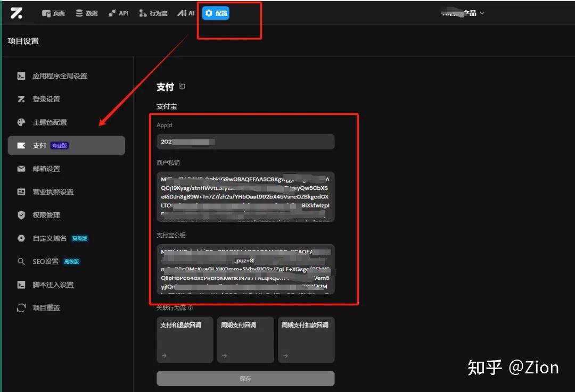This screenshot has height=392, width=575.
Task: Click the 营业执照设置 icon
Action: 21,191
